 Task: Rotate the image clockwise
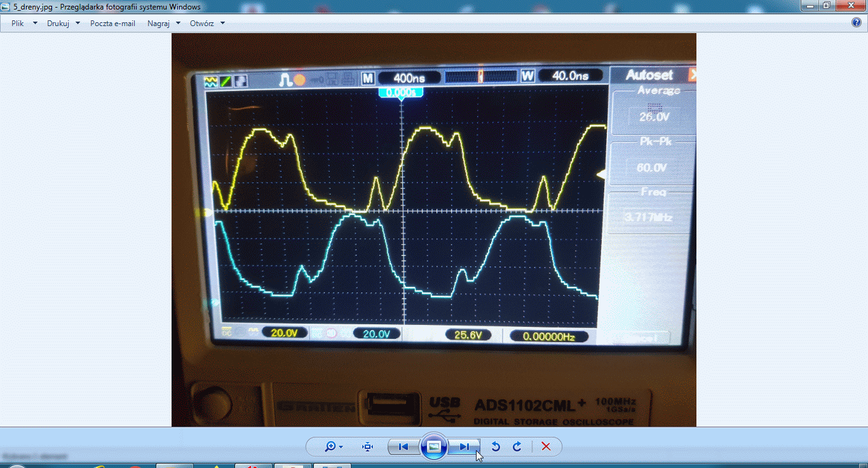(x=517, y=447)
